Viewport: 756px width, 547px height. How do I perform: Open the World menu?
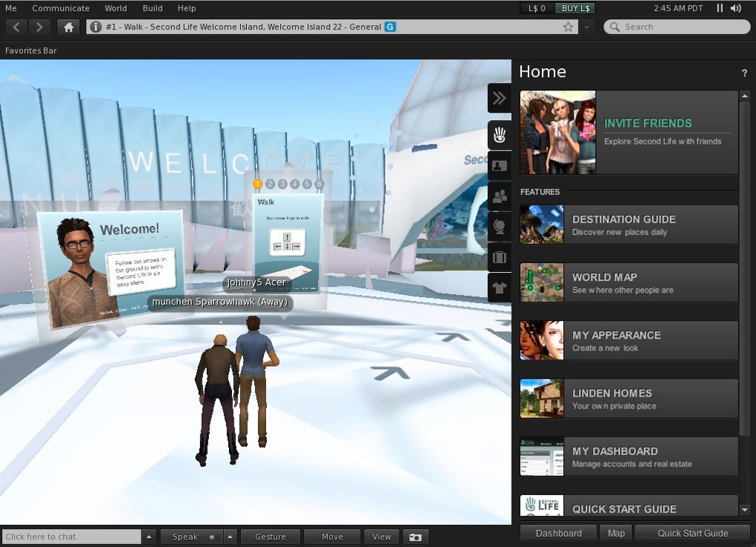(116, 8)
